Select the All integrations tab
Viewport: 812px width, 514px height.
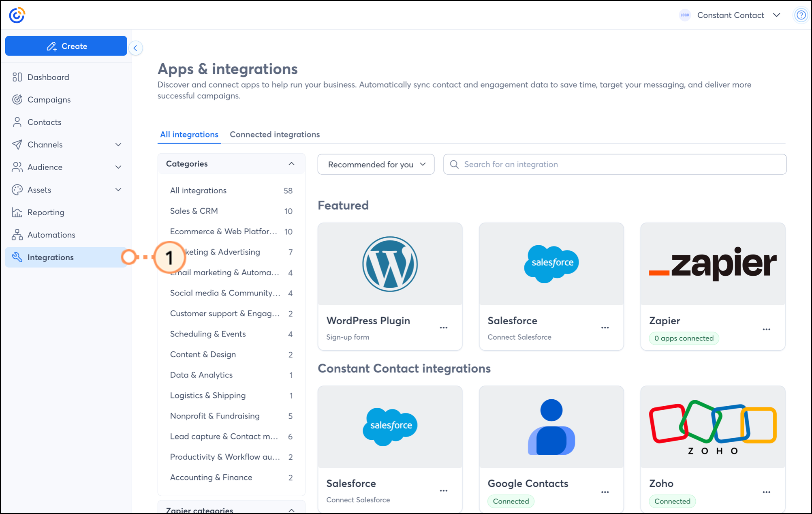click(x=189, y=135)
